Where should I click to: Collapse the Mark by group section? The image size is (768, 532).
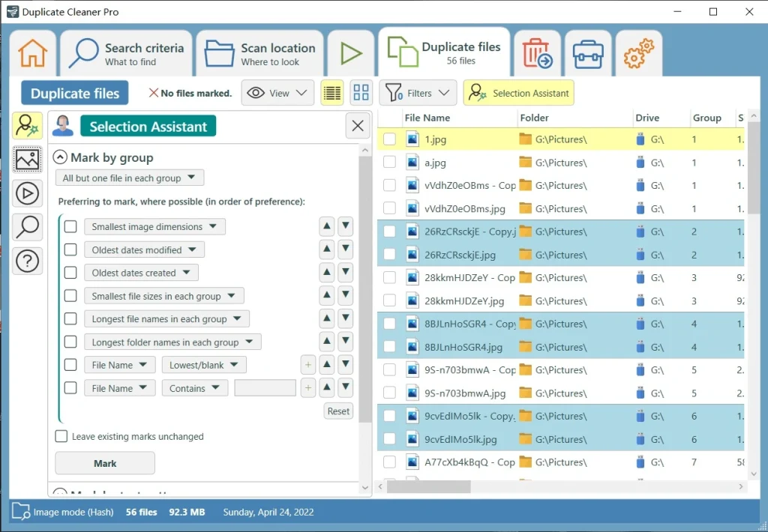coord(60,157)
